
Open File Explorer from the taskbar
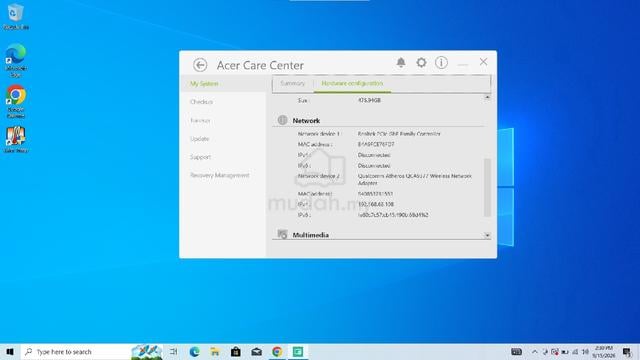tap(215, 351)
